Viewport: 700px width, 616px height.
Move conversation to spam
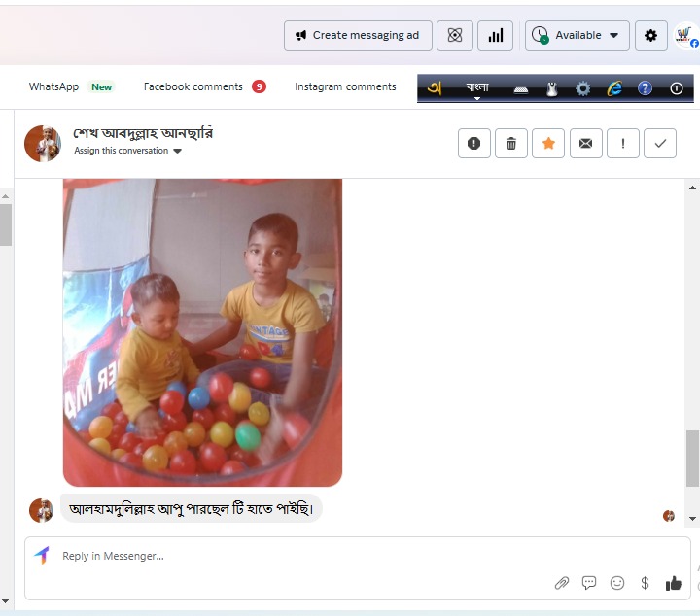(x=473, y=143)
